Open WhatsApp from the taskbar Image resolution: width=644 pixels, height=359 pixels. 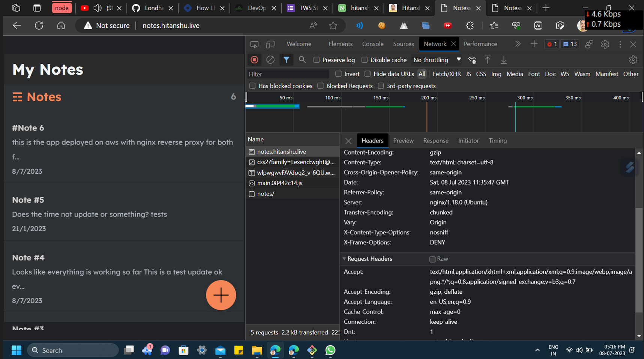(x=330, y=350)
